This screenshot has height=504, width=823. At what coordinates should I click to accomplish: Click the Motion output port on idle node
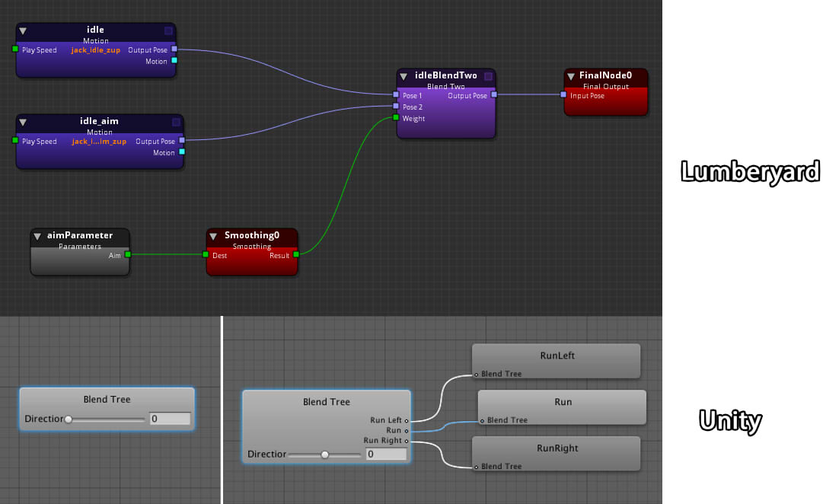click(174, 61)
